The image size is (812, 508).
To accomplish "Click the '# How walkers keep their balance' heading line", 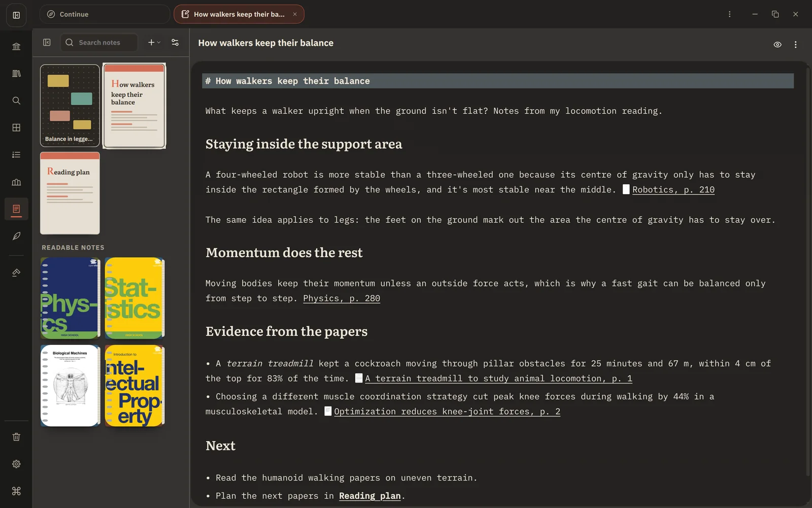I will coord(498,81).
